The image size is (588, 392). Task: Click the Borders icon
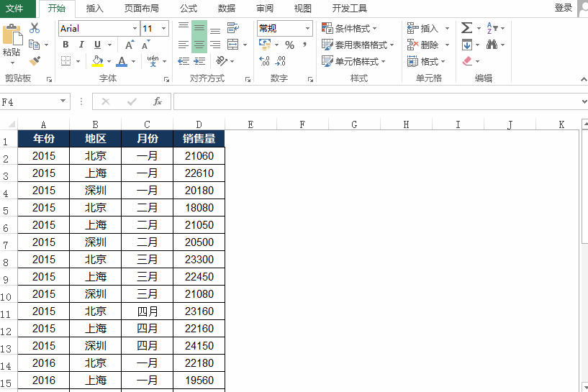click(66, 60)
